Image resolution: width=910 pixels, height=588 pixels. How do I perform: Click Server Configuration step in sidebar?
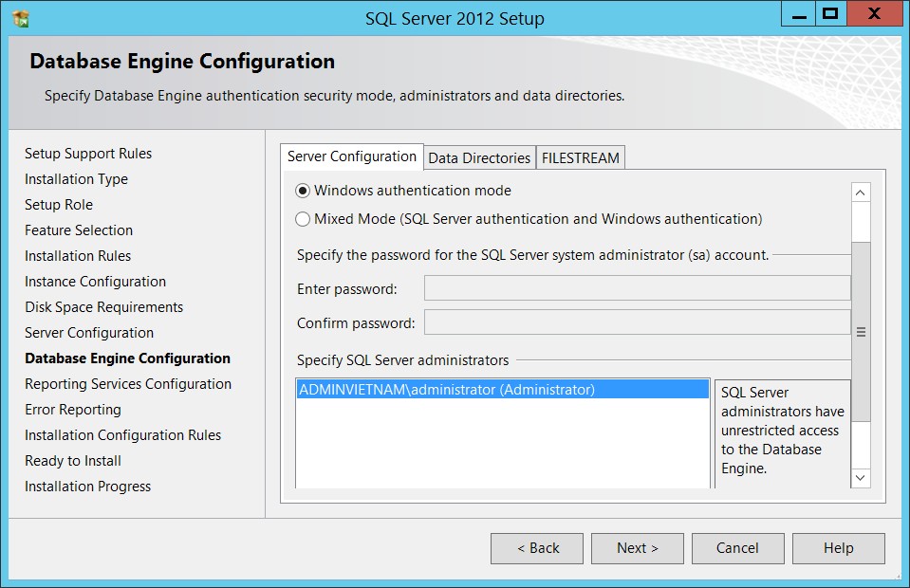89,333
